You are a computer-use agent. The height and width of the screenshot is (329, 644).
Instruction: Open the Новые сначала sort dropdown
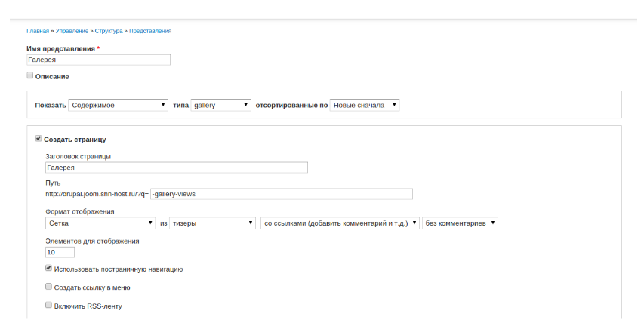click(365, 105)
